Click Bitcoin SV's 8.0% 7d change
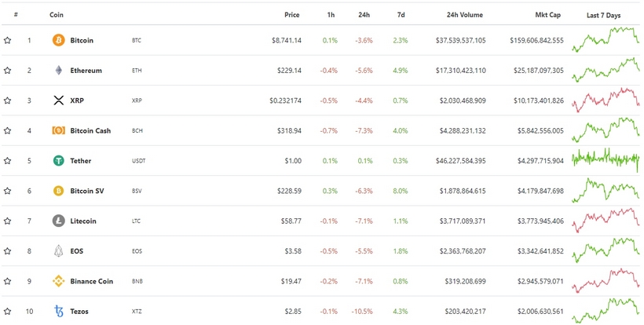Viewport: 644px width, 325px height. click(x=401, y=191)
